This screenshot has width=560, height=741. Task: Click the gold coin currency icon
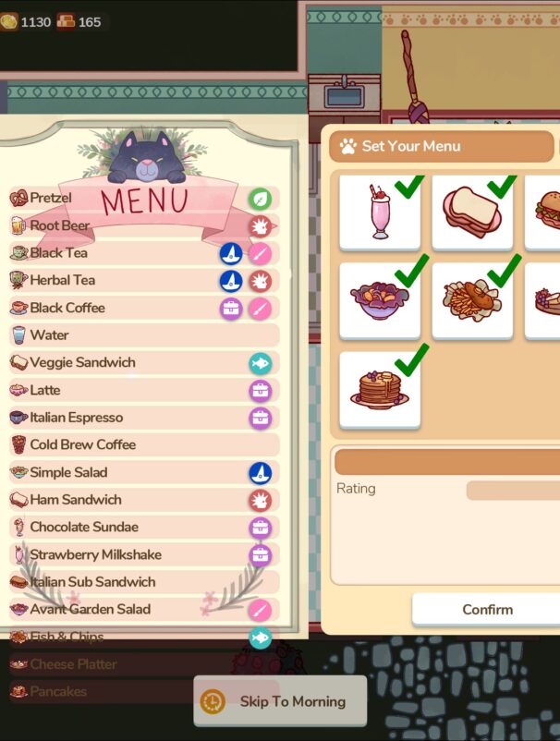[x=8, y=22]
